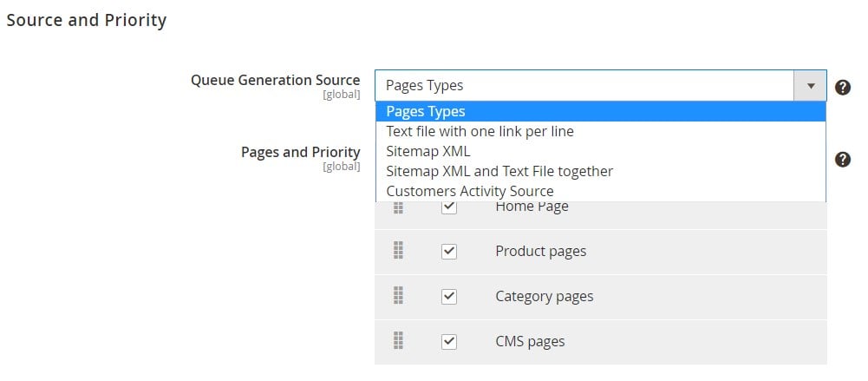The width and height of the screenshot is (868, 381).
Task: Grab drag handle for Home Page row
Action: (x=398, y=207)
